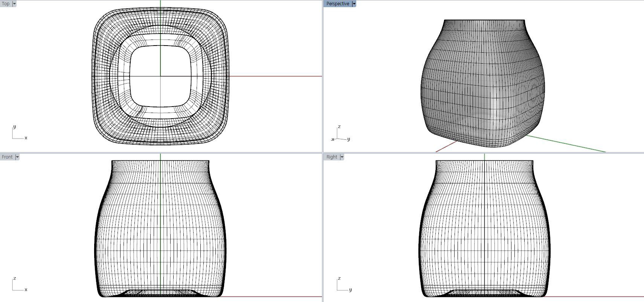Image resolution: width=644 pixels, height=302 pixels.
Task: Open the Perspective viewport dropdown arrow
Action: coord(354,4)
